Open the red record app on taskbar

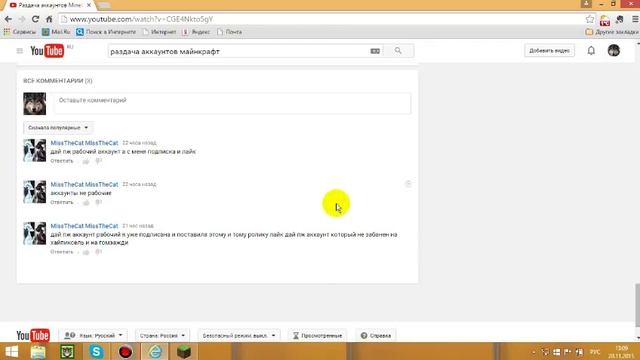(125, 351)
